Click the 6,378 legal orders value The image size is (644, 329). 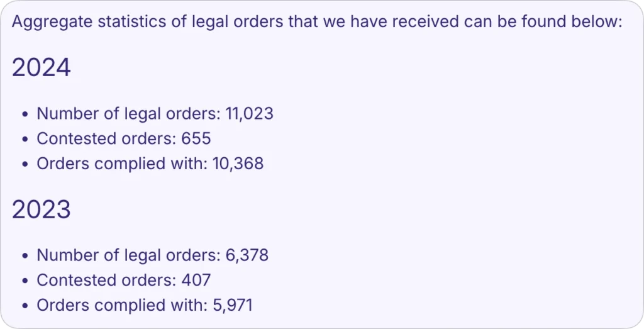coord(247,255)
